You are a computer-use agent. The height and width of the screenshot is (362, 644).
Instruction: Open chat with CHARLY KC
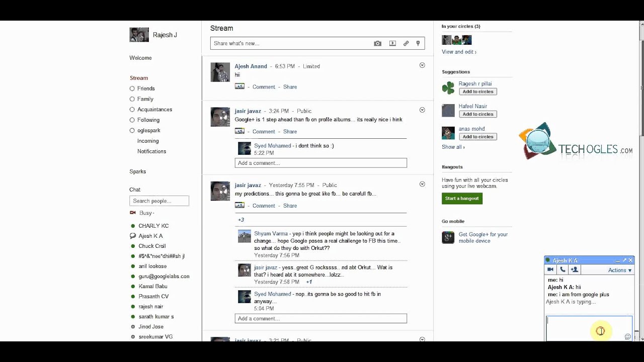tap(153, 226)
